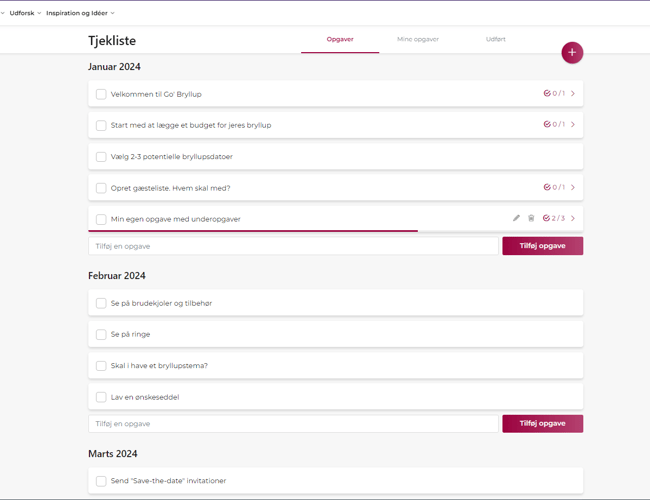The image size is (650, 500).
Task: Switch to the 'Mine opgaver' tab
Action: pos(418,39)
